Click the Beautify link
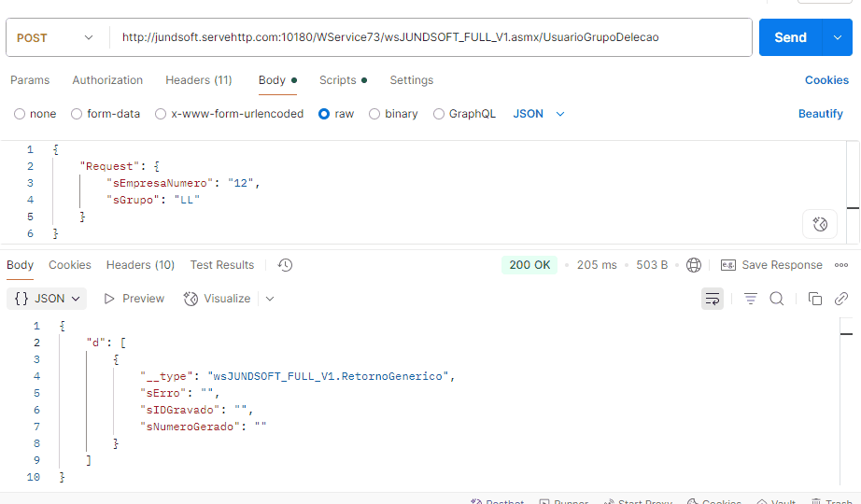 coord(820,114)
